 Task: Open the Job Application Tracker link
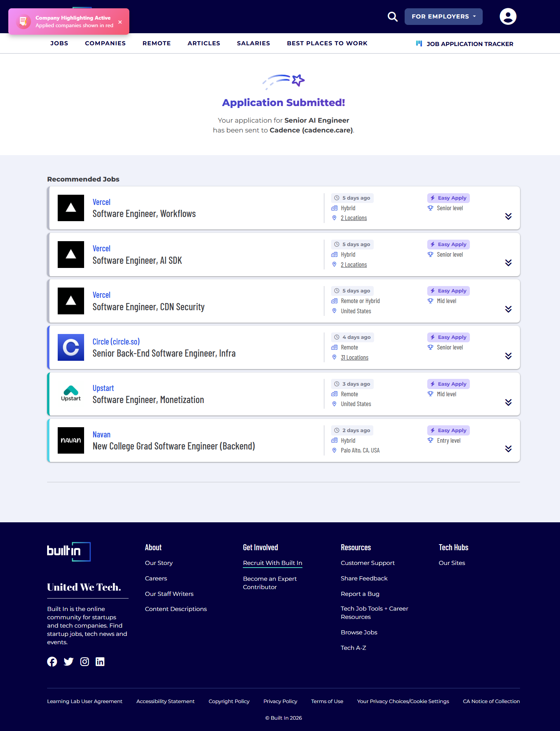coord(469,44)
